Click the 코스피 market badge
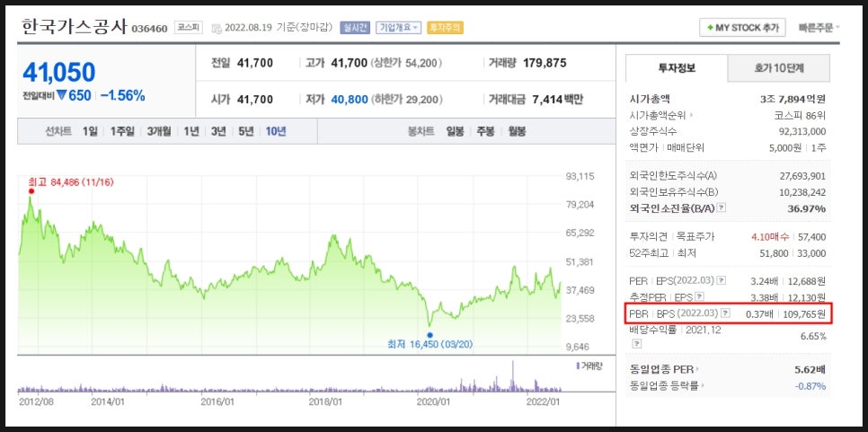868x432 pixels. [x=189, y=27]
